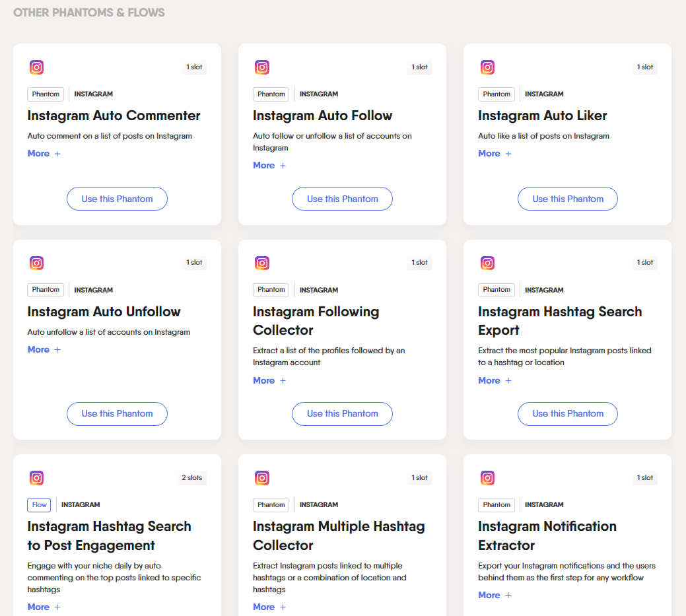Click 'Export your Instagram notifications' description
Image resolution: width=686 pixels, height=616 pixels.
pos(566,572)
